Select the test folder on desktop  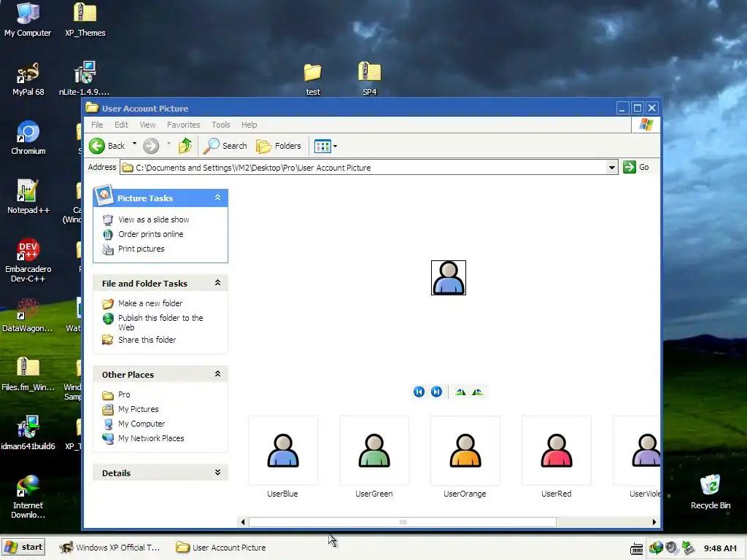coord(312,79)
